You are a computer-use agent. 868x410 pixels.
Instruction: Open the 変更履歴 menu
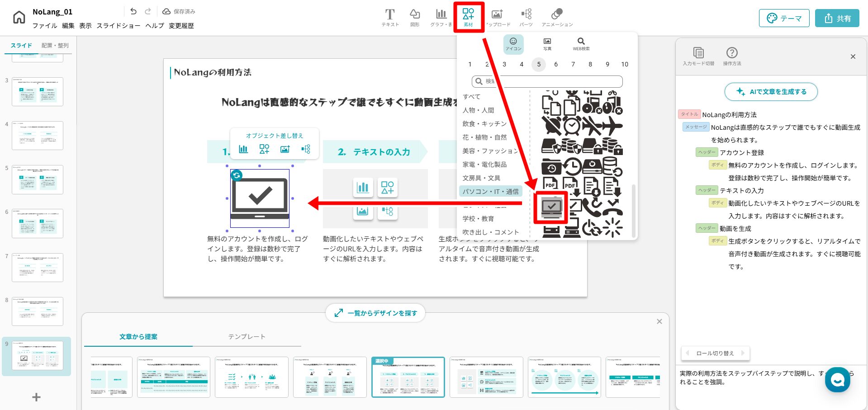pyautogui.click(x=181, y=26)
